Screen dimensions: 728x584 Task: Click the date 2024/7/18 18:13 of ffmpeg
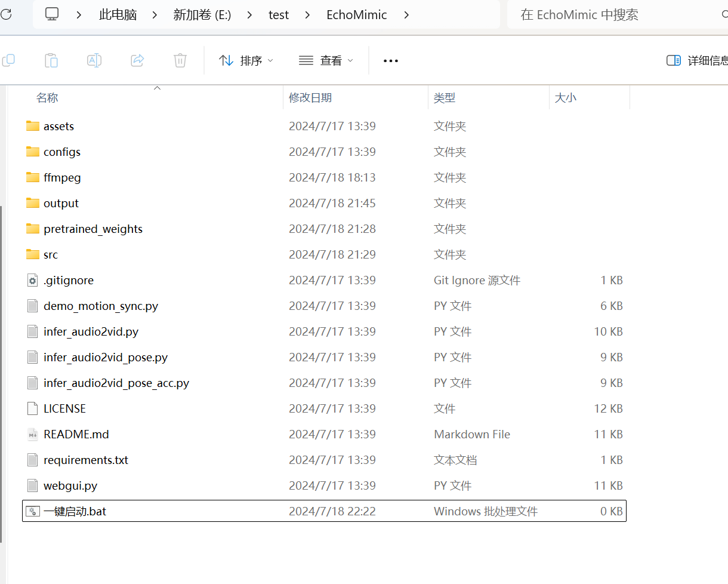click(332, 177)
